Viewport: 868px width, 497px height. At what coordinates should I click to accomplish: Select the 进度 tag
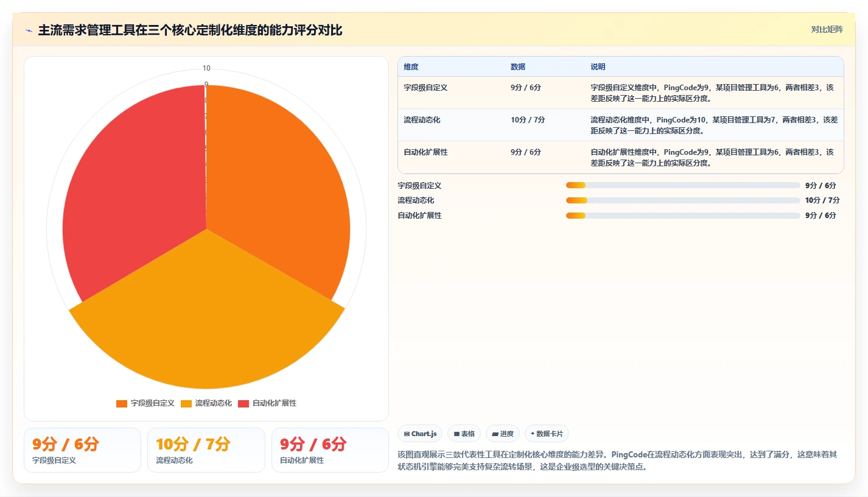[x=503, y=434]
